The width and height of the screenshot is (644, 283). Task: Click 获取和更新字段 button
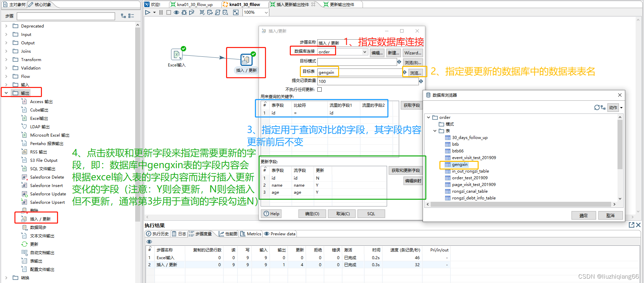tap(406, 170)
